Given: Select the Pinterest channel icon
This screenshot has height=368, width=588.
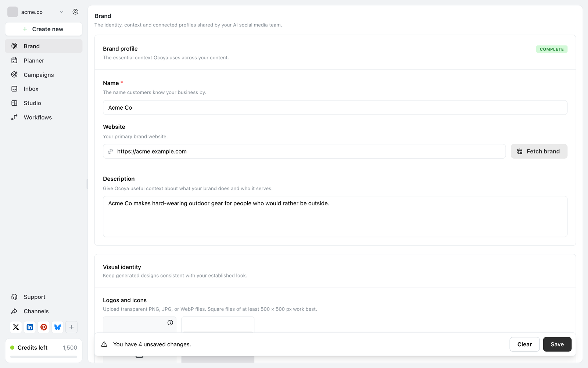Looking at the screenshot, I should tap(44, 327).
